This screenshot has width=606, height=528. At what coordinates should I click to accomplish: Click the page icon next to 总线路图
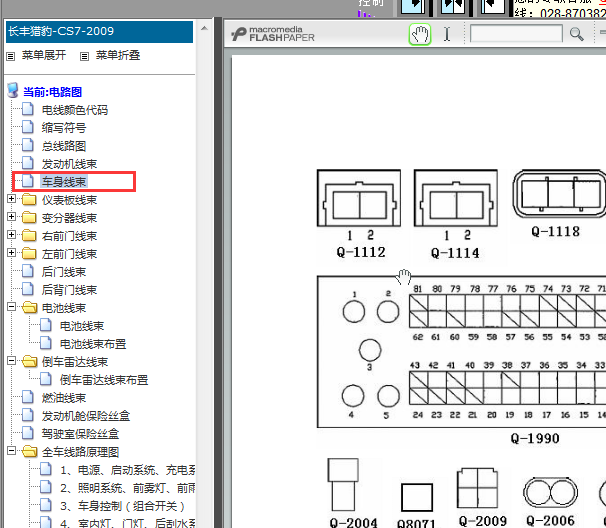pyautogui.click(x=28, y=145)
